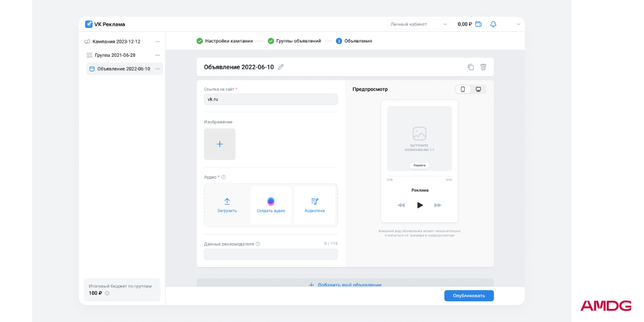Screen dimensions: 644x322
Task: Open the options menu for Кампания 2023-12-12
Action: [x=157, y=41]
